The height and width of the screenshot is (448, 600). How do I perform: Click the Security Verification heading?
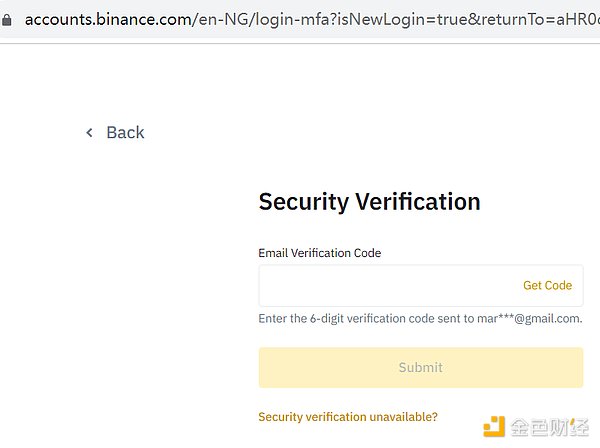tap(369, 201)
